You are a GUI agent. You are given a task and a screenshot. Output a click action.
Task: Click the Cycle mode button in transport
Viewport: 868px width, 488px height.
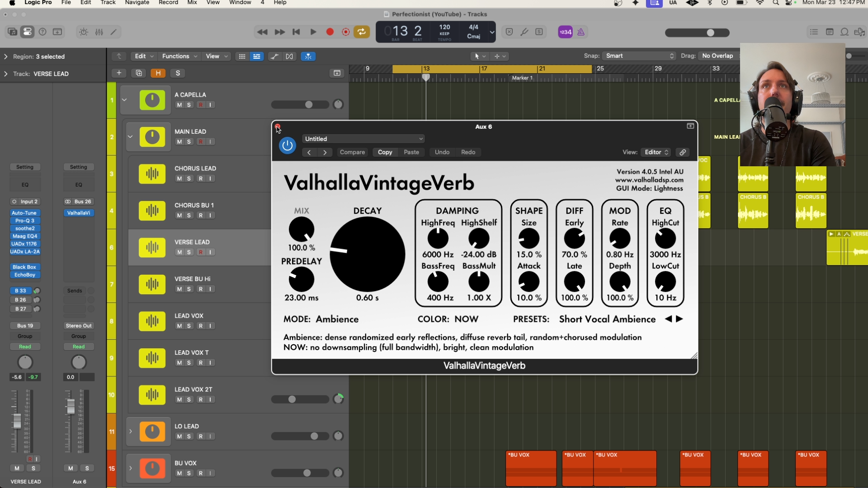tap(362, 32)
